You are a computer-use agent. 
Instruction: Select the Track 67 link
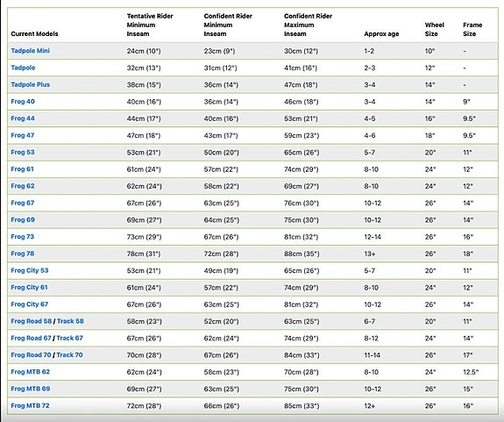tap(70, 338)
